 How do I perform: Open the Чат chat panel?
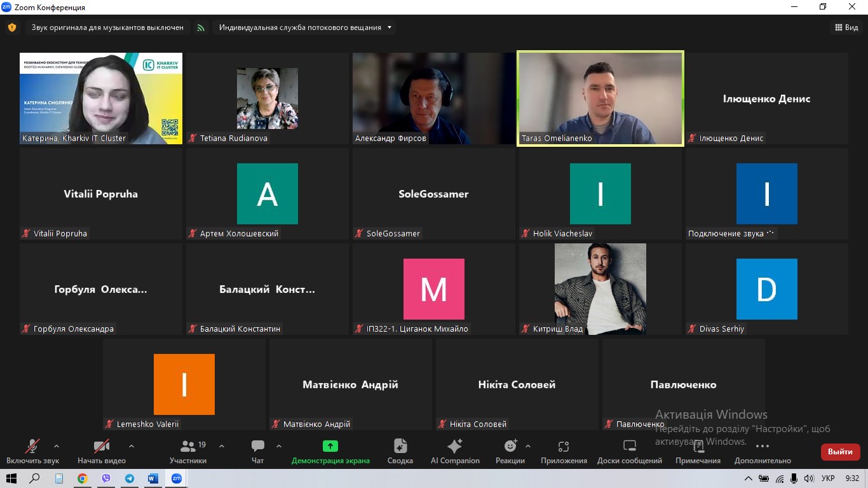coord(257,452)
